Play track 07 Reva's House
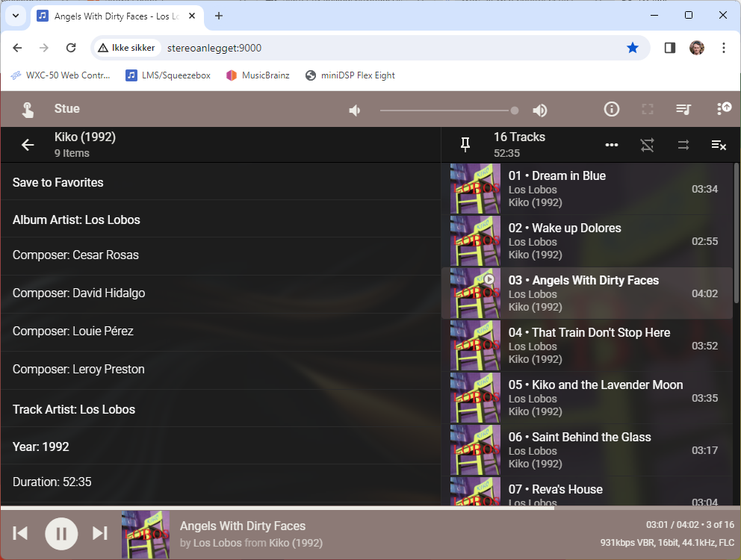 (x=587, y=491)
